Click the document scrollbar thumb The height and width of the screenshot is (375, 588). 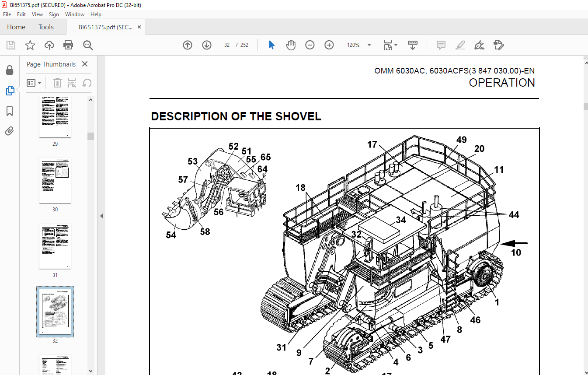(585, 106)
